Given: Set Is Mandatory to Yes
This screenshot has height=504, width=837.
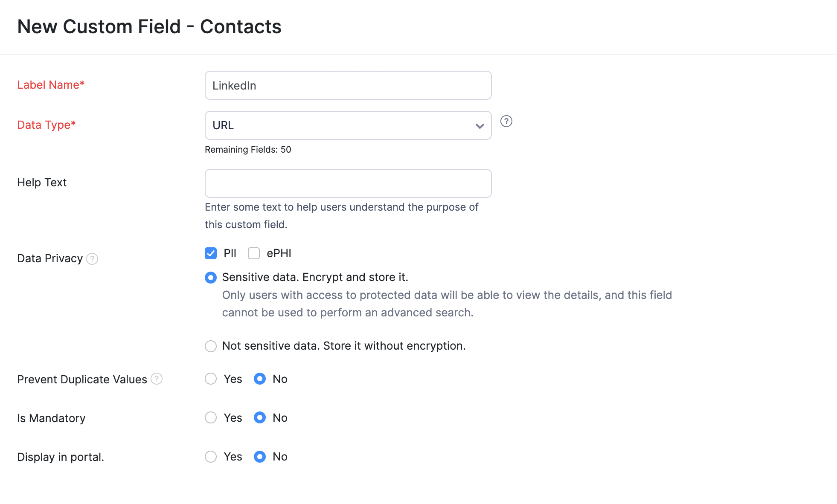Looking at the screenshot, I should 210,418.
